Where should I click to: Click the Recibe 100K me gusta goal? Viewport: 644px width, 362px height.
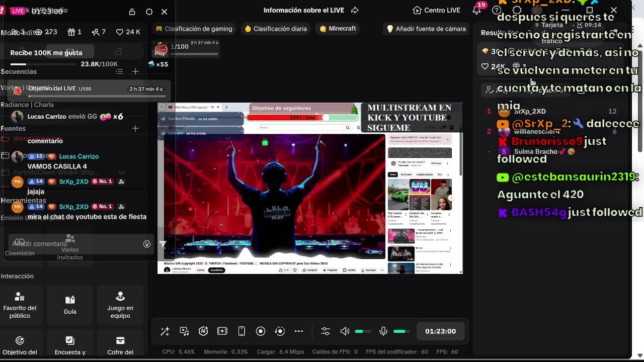coord(46,53)
